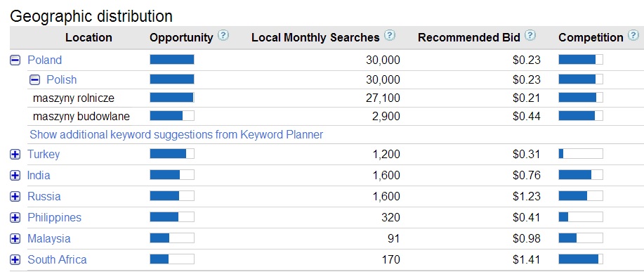Open the Philippines location link
Image resolution: width=644 pixels, height=272 pixels.
(54, 217)
